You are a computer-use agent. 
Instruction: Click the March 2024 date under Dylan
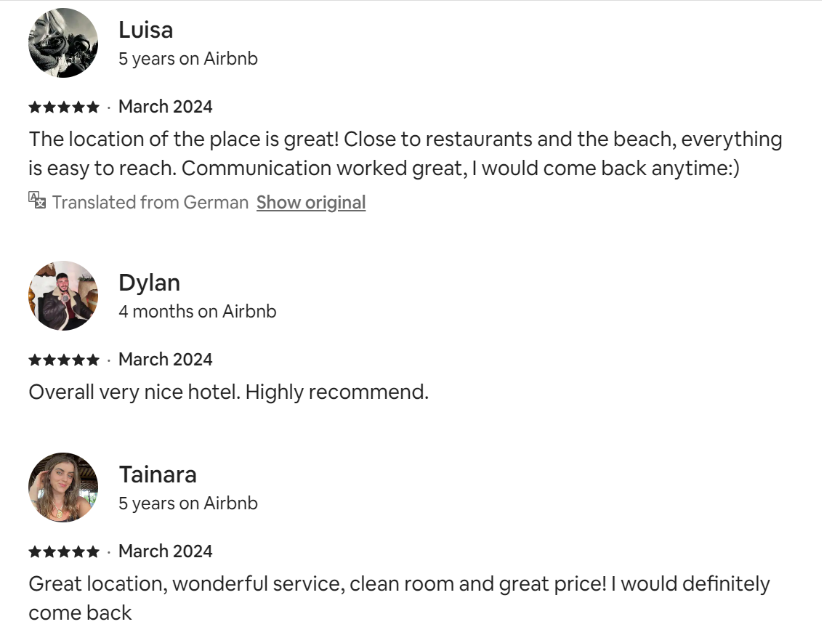tap(166, 360)
